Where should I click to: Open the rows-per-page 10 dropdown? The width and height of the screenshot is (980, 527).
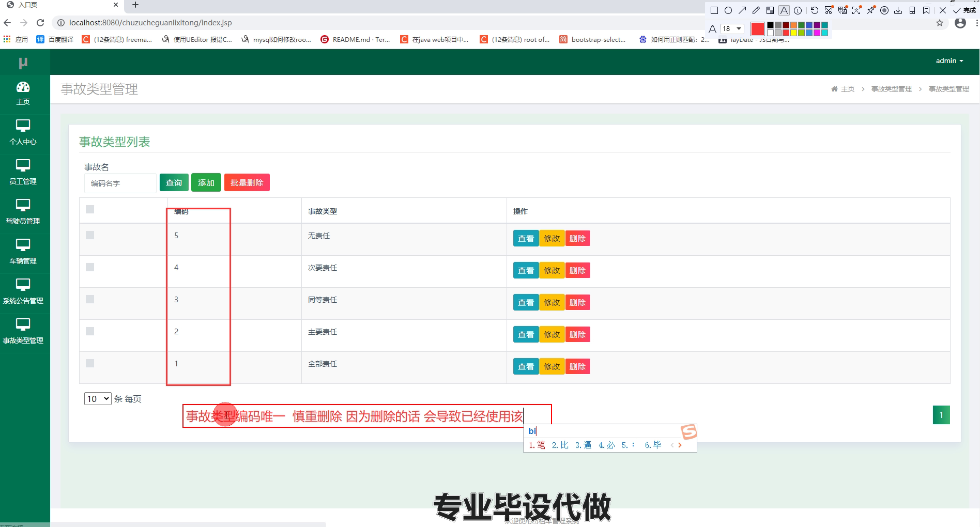(98, 399)
